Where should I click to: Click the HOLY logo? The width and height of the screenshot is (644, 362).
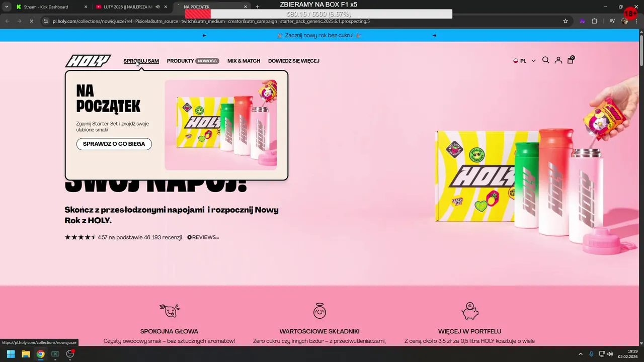coord(88,61)
